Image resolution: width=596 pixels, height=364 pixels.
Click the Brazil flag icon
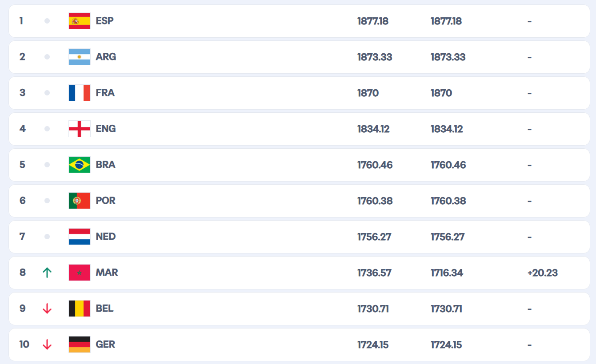(80, 165)
